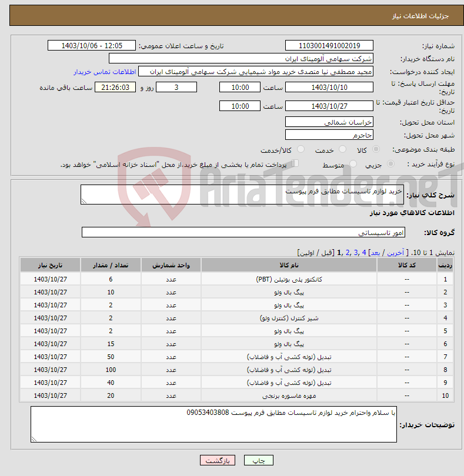Click resize handle of description textarea

[x=84, y=201]
